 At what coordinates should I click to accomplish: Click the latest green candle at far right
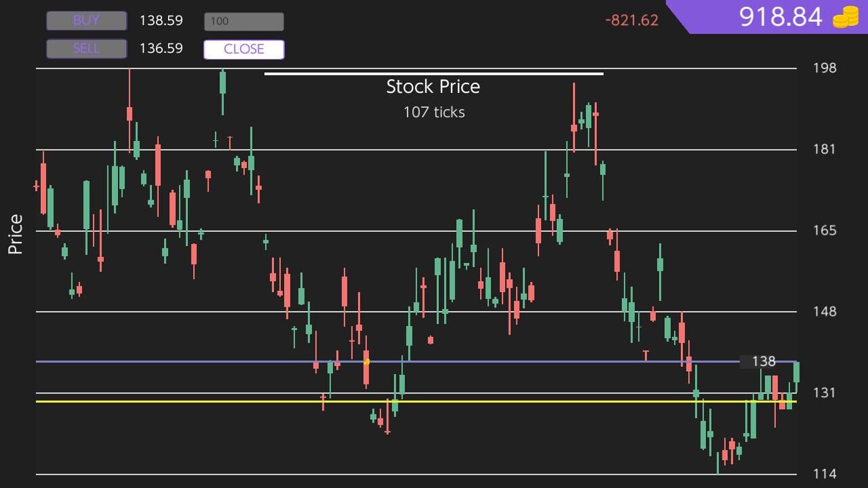797,372
